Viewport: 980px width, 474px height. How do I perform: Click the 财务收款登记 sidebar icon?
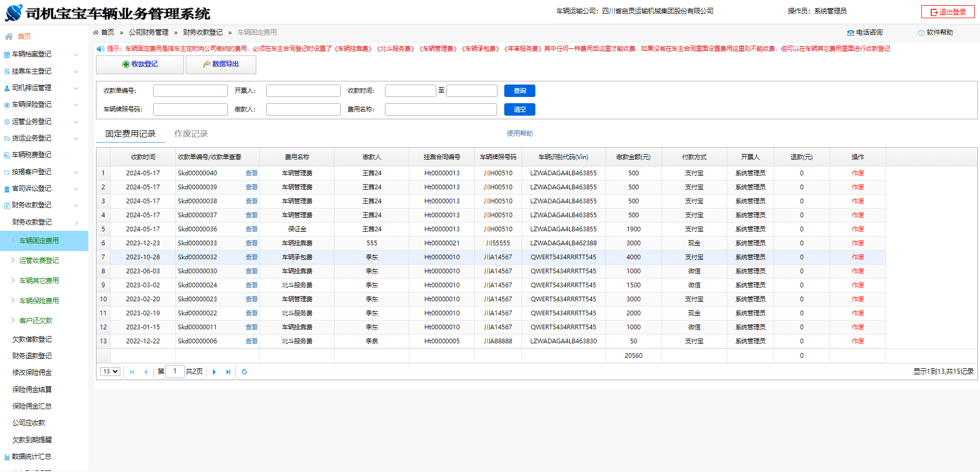[x=7, y=205]
